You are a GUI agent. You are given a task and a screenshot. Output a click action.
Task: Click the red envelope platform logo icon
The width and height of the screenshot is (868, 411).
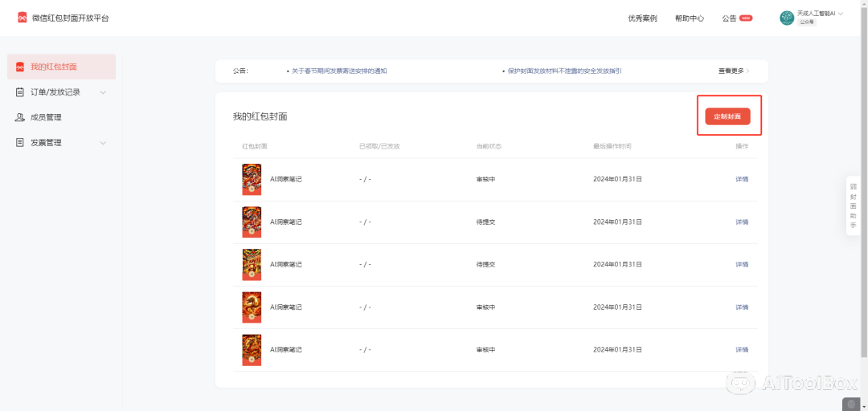(23, 18)
